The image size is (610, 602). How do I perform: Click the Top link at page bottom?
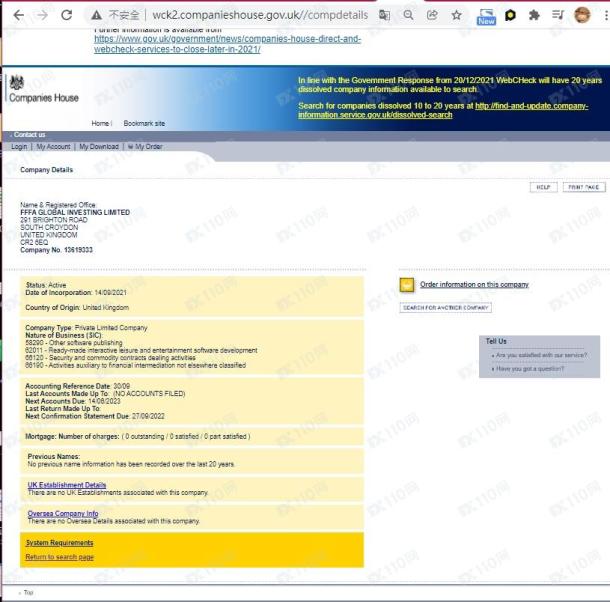(28, 592)
